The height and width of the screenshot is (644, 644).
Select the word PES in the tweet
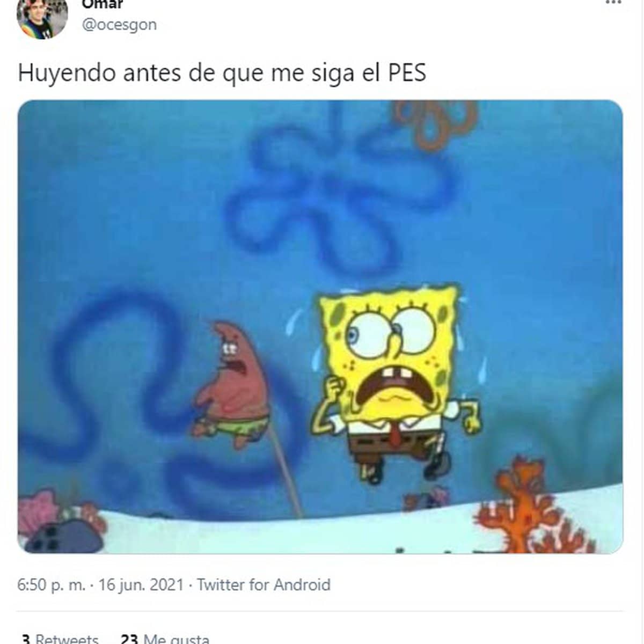click(x=407, y=73)
